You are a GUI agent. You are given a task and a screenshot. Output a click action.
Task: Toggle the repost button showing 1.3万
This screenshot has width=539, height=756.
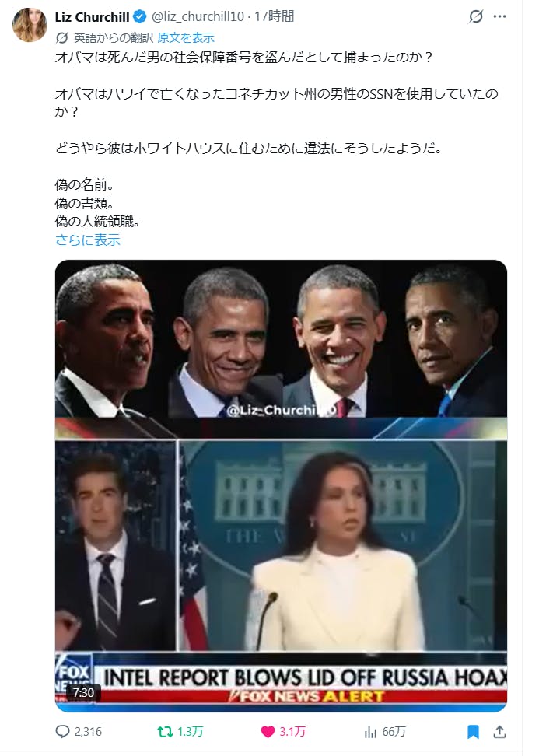click(x=166, y=732)
